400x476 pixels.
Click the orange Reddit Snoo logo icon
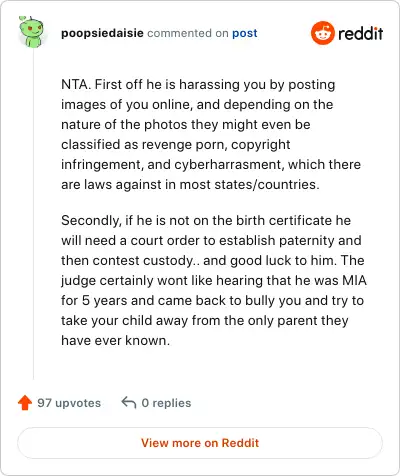[322, 33]
